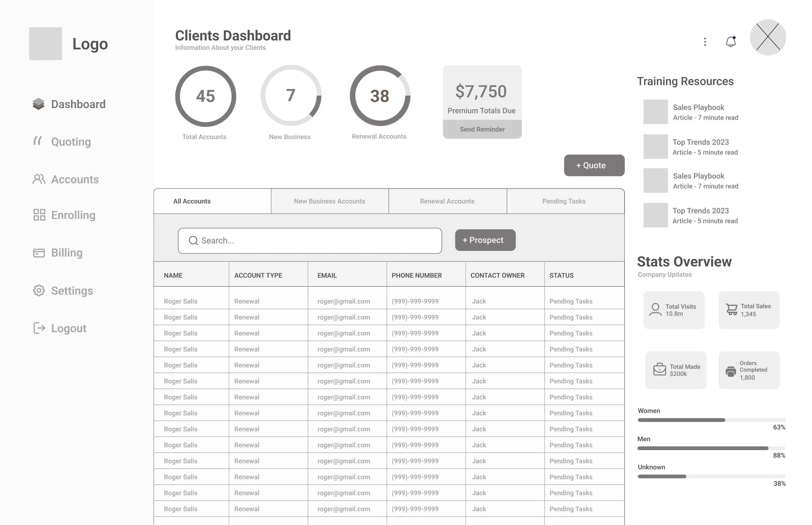The width and height of the screenshot is (812, 525).
Task: Open the Pending Tasks tab
Action: pyautogui.click(x=564, y=201)
